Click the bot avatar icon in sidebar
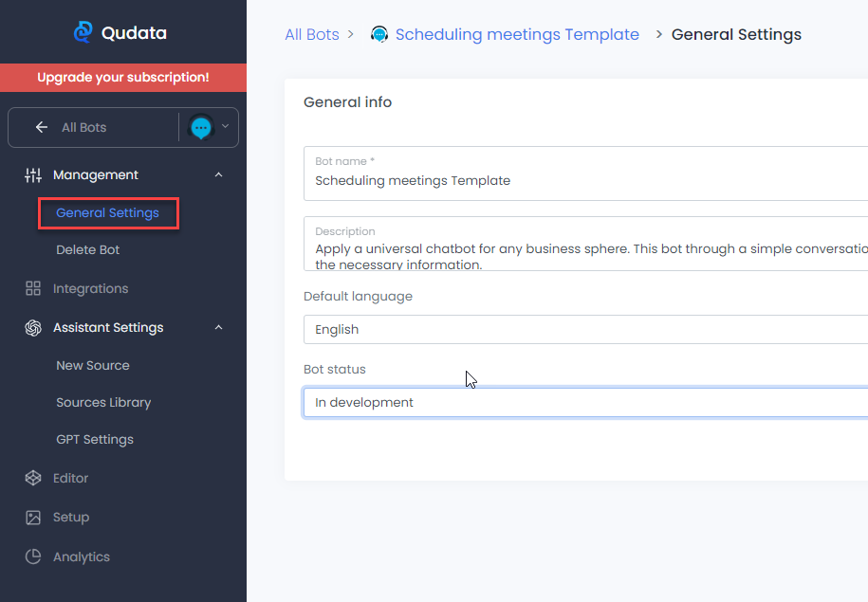Screen dimensions: 868x602 pos(200,128)
